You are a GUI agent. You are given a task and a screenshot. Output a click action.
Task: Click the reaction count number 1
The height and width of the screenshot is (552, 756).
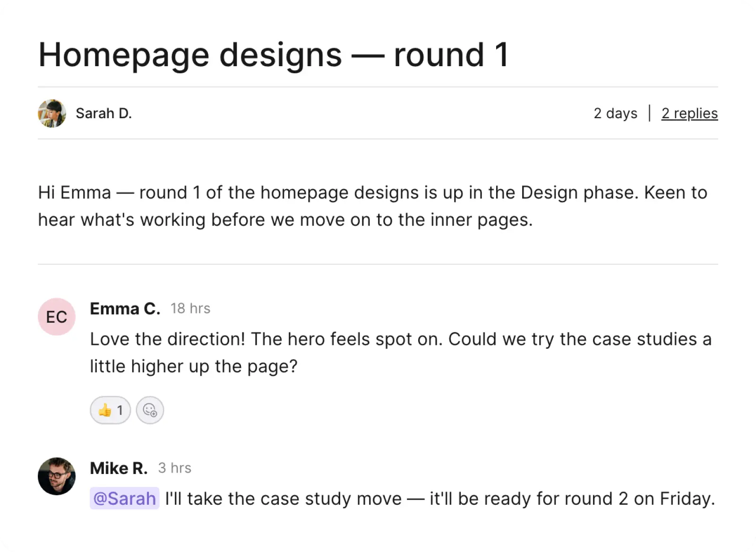[x=120, y=410]
